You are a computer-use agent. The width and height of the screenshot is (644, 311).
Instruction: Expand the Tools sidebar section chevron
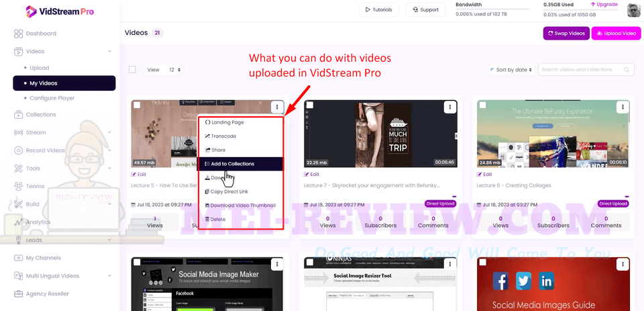pyautogui.click(x=109, y=168)
